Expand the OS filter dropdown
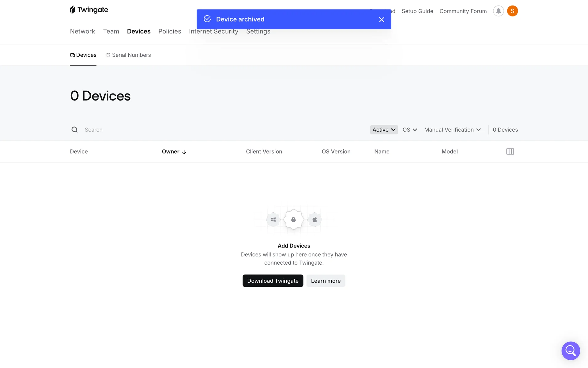Viewport: 588px width, 368px height. [410, 130]
